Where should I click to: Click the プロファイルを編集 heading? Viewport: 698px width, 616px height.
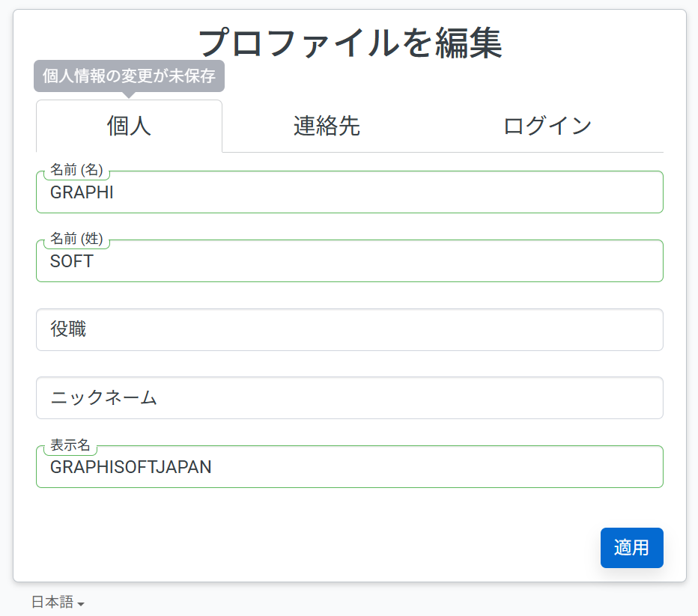point(350,43)
